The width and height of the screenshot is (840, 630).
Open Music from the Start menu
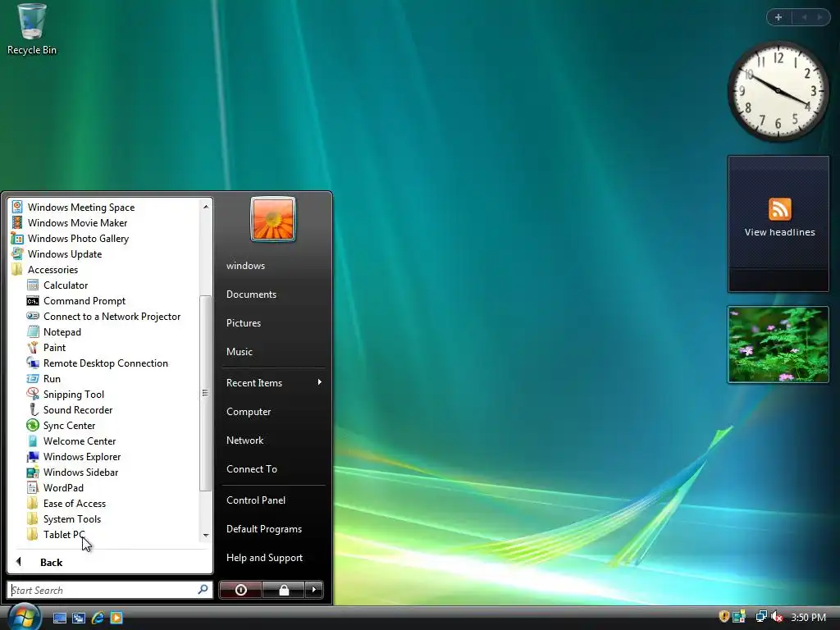coord(239,351)
